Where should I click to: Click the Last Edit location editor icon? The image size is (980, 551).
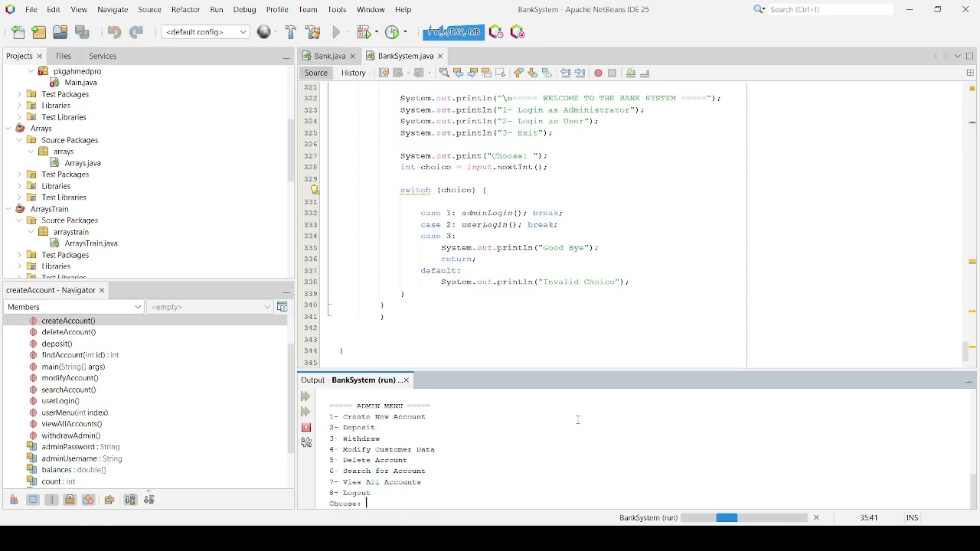(x=384, y=73)
